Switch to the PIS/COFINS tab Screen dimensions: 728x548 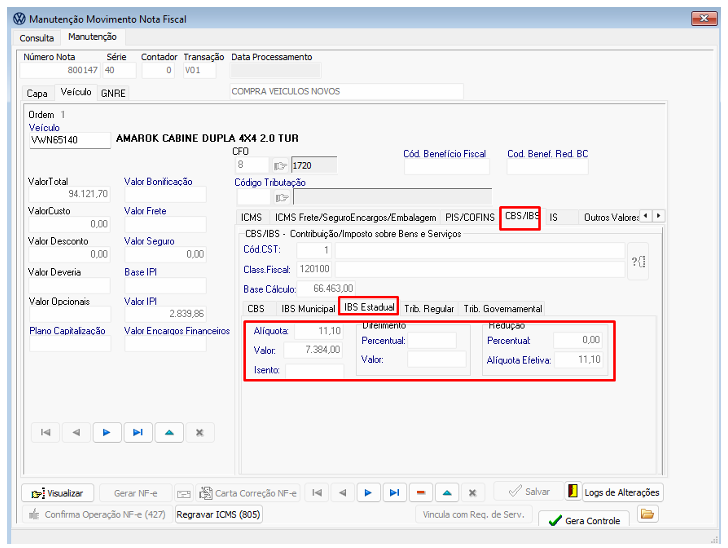(469, 217)
